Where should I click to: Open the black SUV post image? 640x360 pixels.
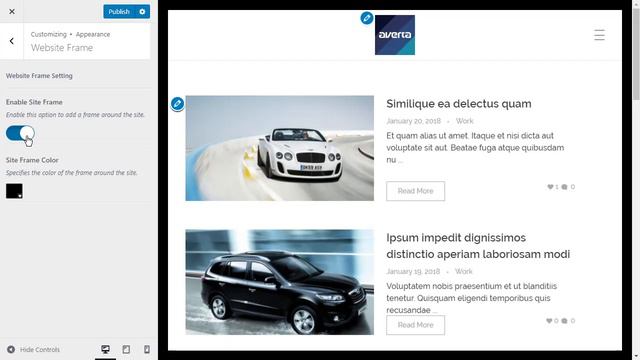tap(280, 282)
